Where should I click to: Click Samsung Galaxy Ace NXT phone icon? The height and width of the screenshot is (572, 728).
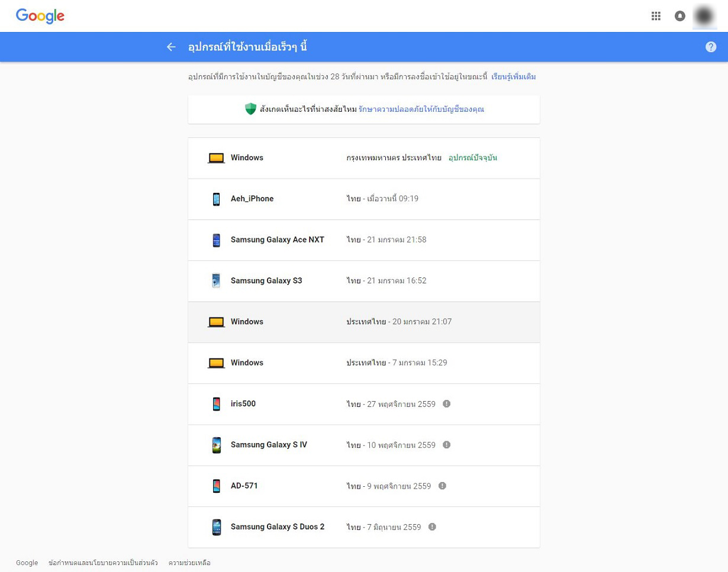216,240
